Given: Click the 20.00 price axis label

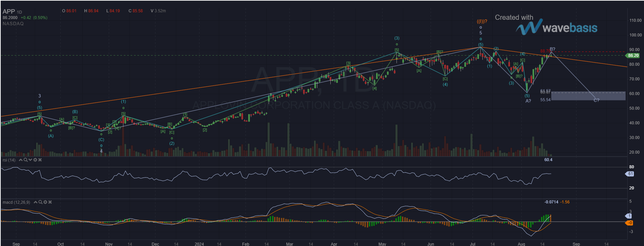Looking at the screenshot, I should 634,152.
